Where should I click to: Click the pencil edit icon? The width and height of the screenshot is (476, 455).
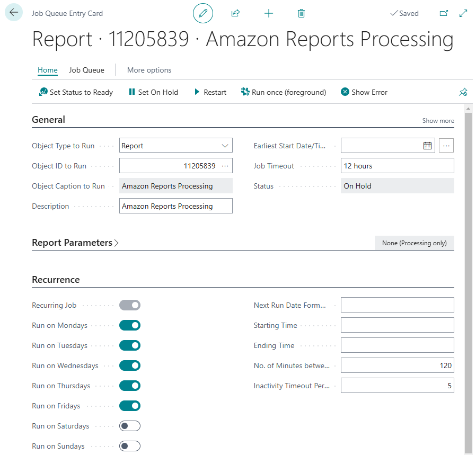(203, 13)
